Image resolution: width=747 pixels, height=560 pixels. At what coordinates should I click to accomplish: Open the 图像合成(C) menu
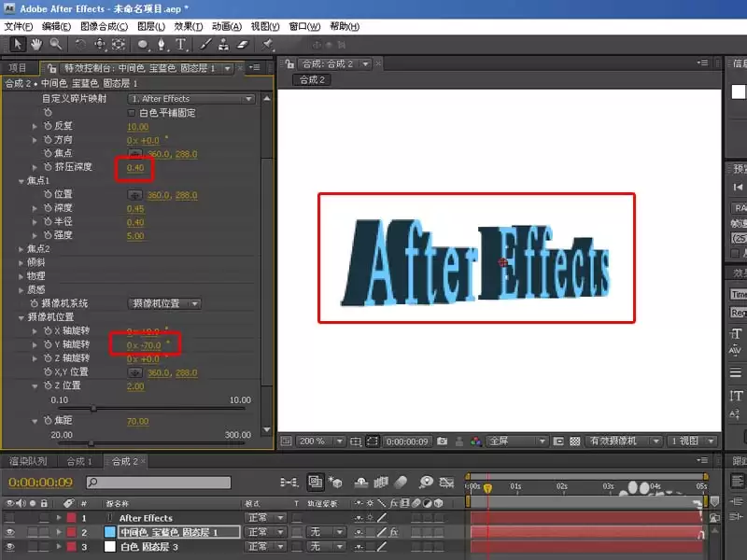[104, 26]
